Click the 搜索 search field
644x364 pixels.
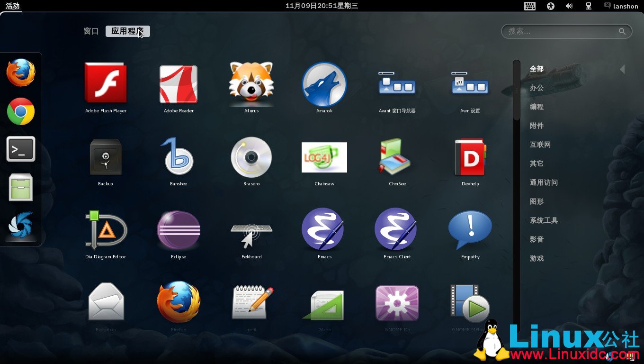click(x=561, y=31)
